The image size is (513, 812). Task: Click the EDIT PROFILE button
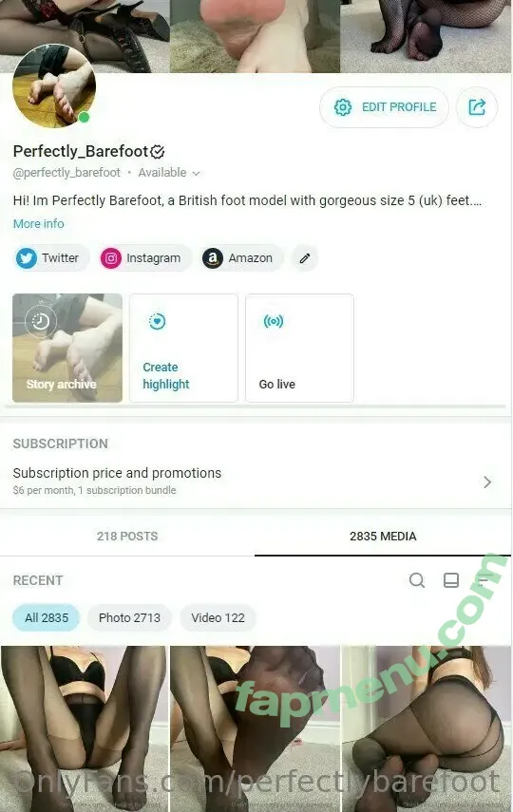click(x=384, y=107)
